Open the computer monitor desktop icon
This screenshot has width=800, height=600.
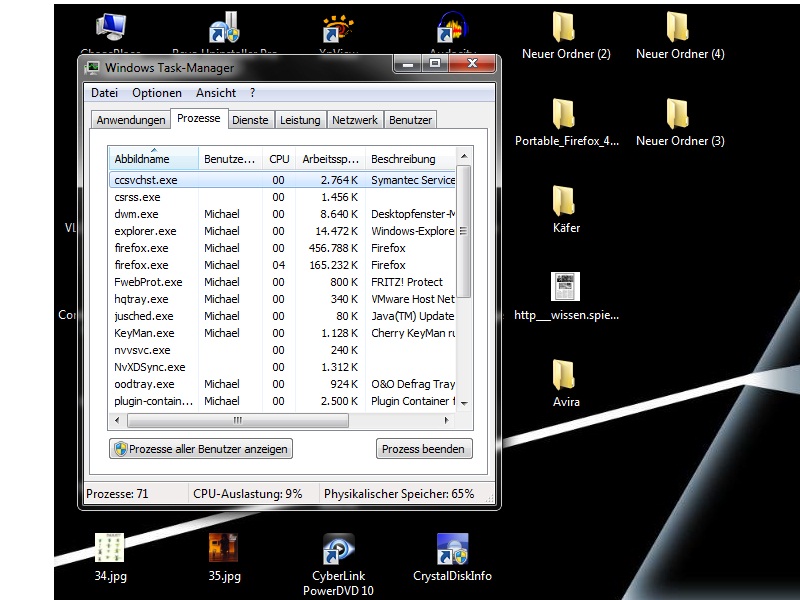tap(111, 27)
